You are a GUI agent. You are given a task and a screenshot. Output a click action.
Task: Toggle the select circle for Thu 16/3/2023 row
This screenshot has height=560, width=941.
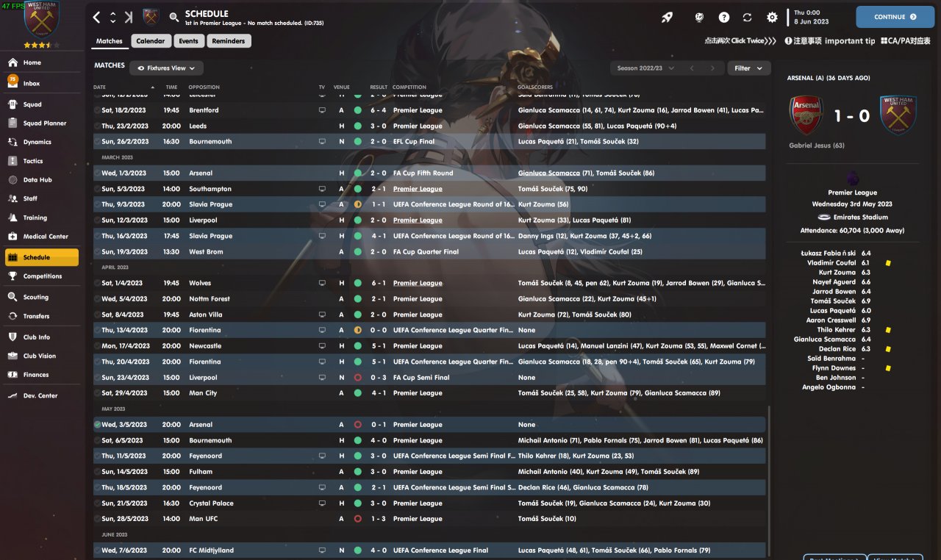pyautogui.click(x=98, y=236)
